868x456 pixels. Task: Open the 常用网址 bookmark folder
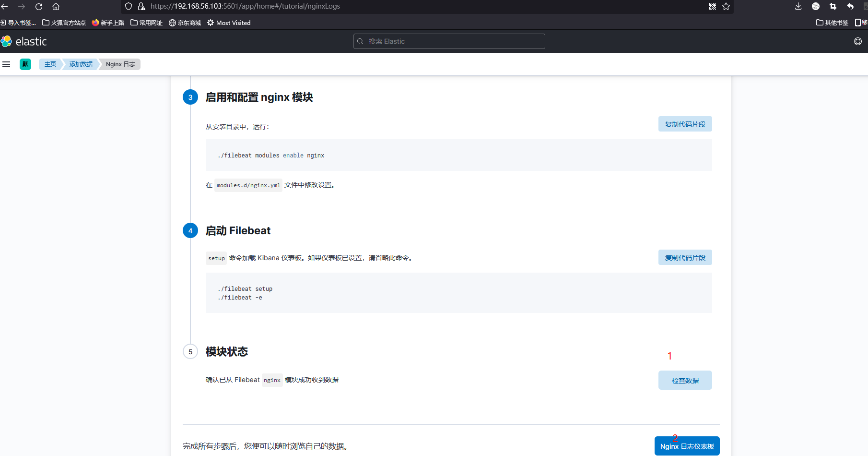click(146, 23)
